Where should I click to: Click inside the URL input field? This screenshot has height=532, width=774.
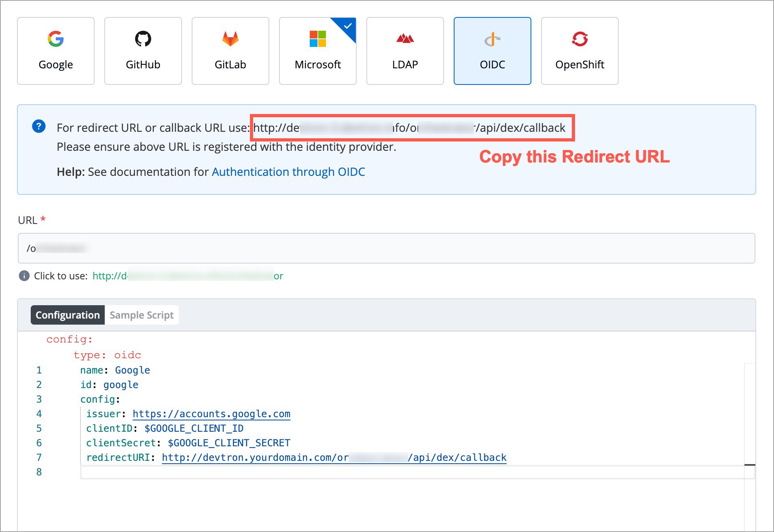(384, 248)
